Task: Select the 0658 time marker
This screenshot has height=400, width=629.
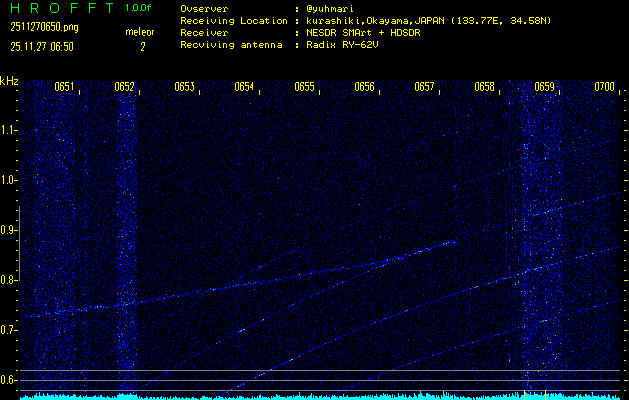Action: [x=484, y=87]
